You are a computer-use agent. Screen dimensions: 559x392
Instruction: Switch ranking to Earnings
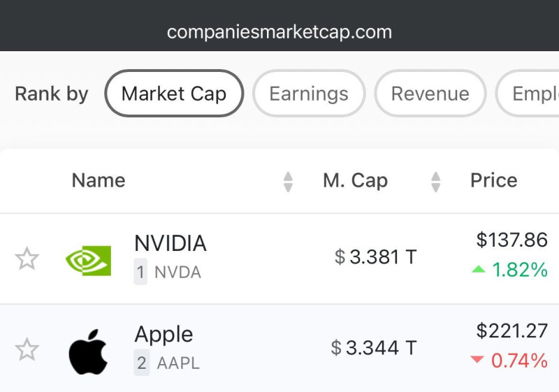(x=309, y=94)
